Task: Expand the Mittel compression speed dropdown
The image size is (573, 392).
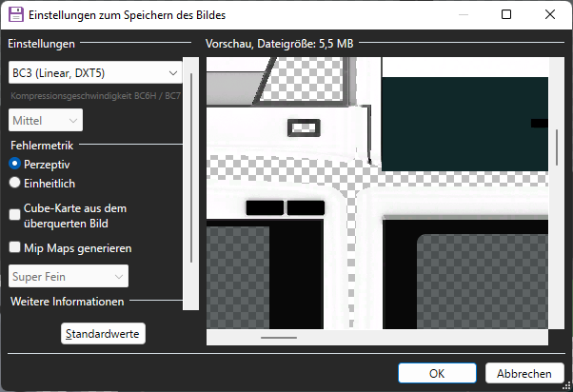Action: tap(46, 120)
